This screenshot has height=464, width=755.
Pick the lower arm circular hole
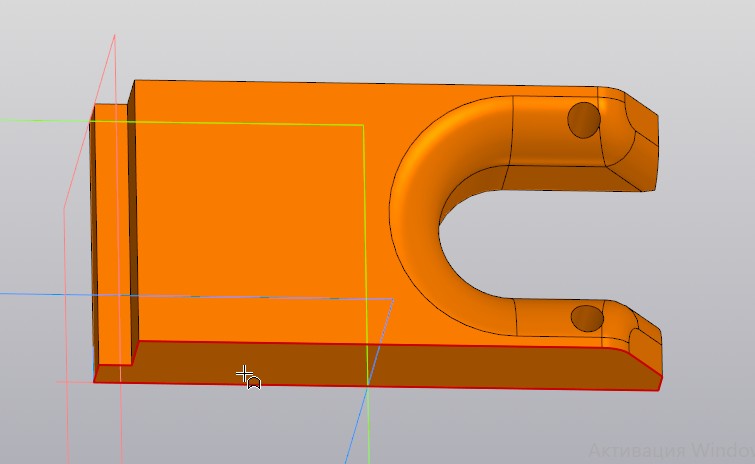[587, 318]
